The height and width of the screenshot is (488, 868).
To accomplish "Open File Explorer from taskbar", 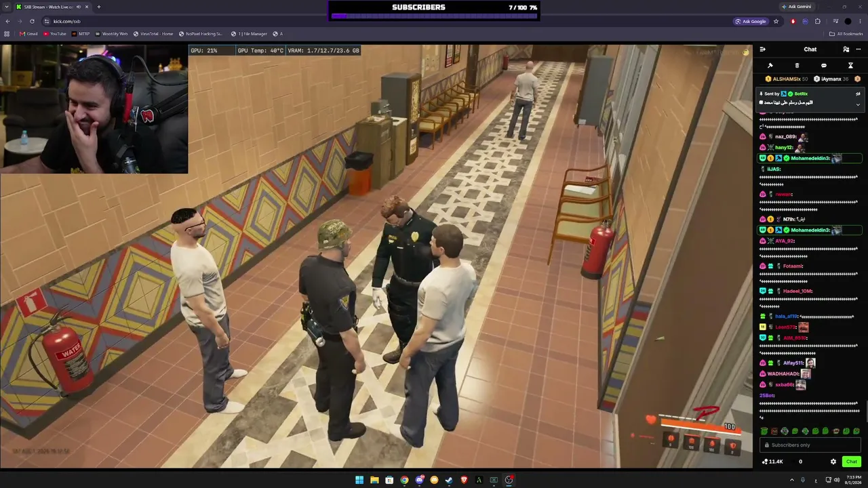I will point(374,480).
